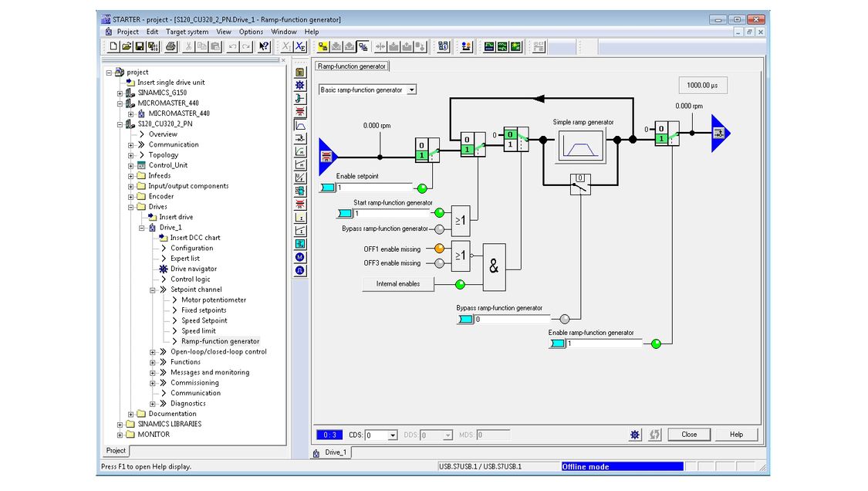Expand the Open-loop/closed-loop control node
This screenshot has width=868, height=491.
click(153, 352)
